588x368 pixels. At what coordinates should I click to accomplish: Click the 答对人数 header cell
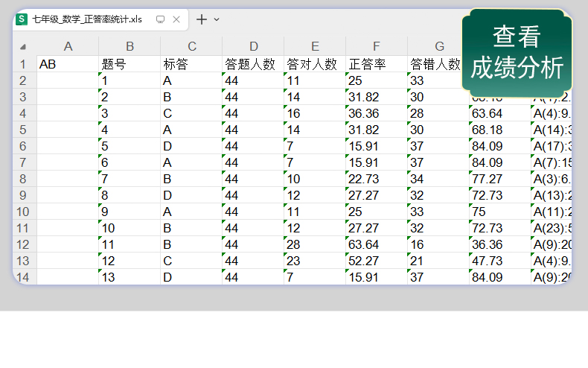tap(314, 65)
